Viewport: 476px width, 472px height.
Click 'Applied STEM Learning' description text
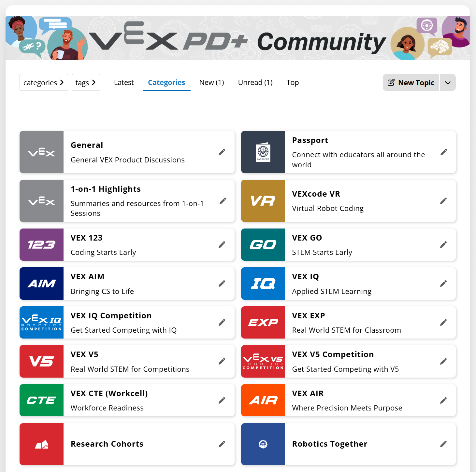332,291
